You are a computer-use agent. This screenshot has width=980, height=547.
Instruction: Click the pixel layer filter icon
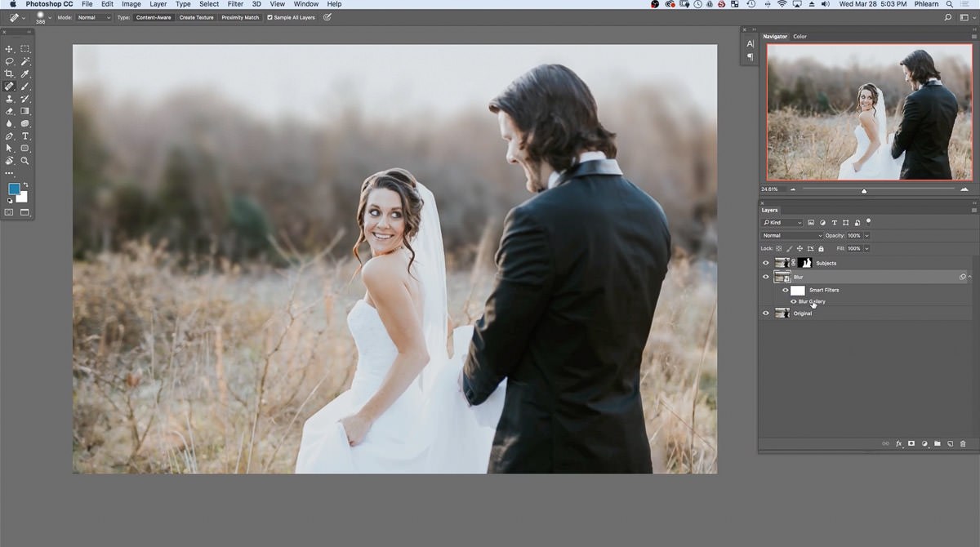click(x=811, y=222)
